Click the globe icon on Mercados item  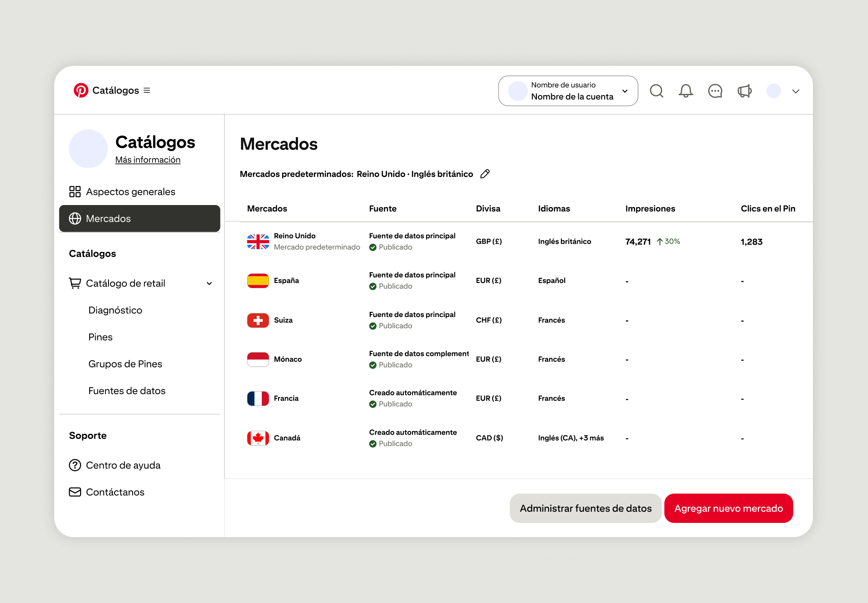coord(75,218)
